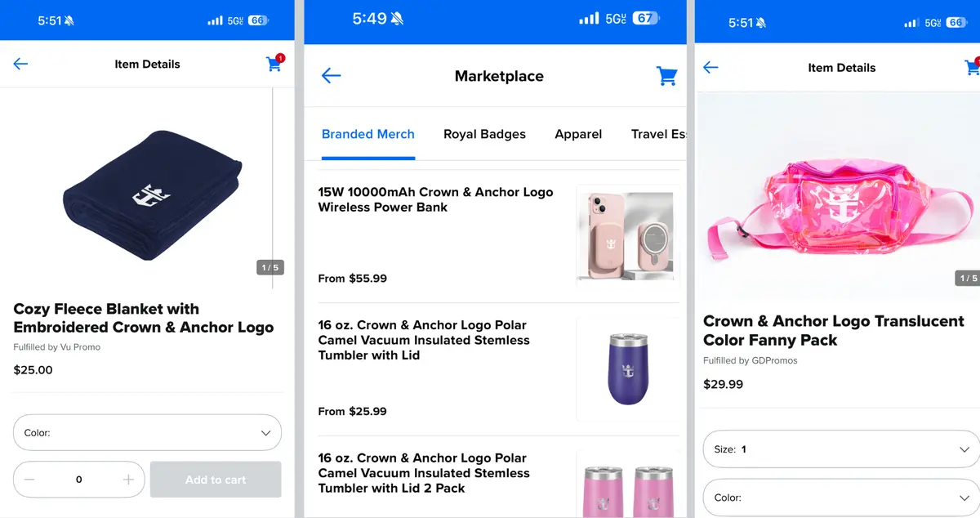Image resolution: width=980 pixels, height=518 pixels.
Task: Click the blanket quantity input field
Action: (78, 480)
